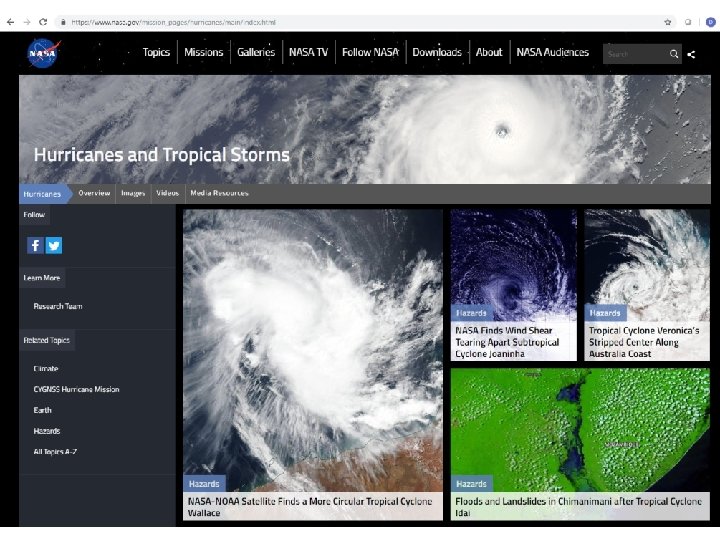Switch to the Images tab
Viewport: 720px width, 540px height.
click(133, 193)
